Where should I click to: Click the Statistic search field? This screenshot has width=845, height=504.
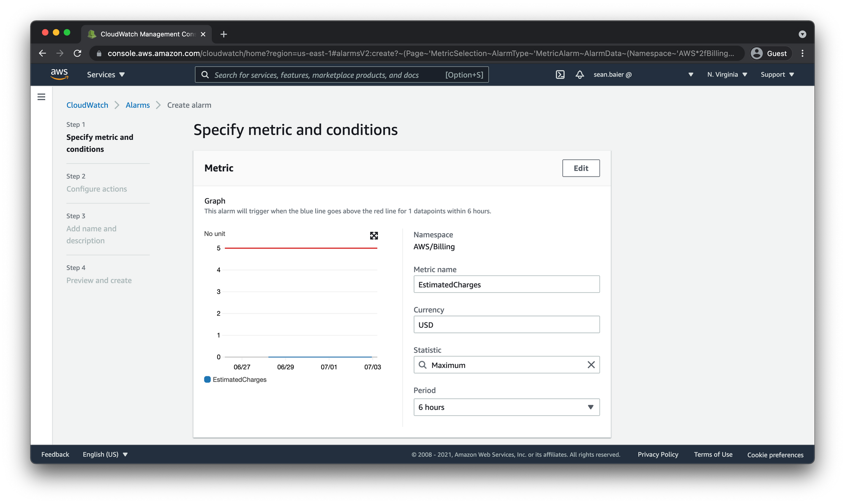(506, 364)
